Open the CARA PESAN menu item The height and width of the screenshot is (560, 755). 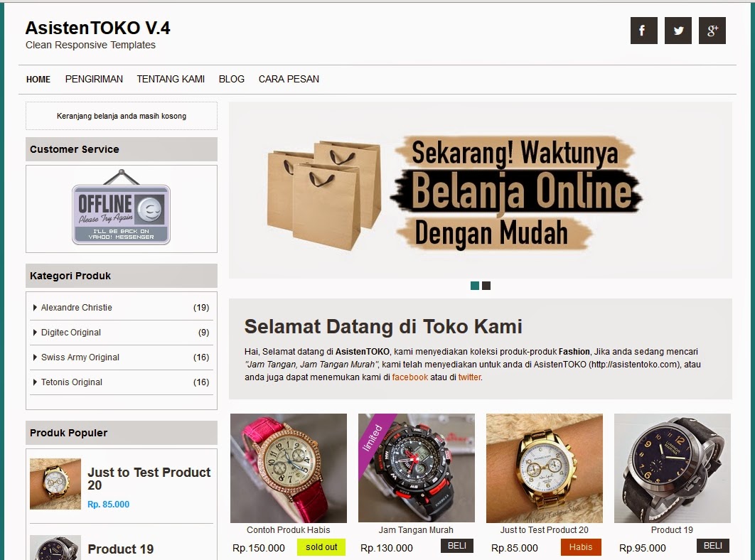click(289, 79)
